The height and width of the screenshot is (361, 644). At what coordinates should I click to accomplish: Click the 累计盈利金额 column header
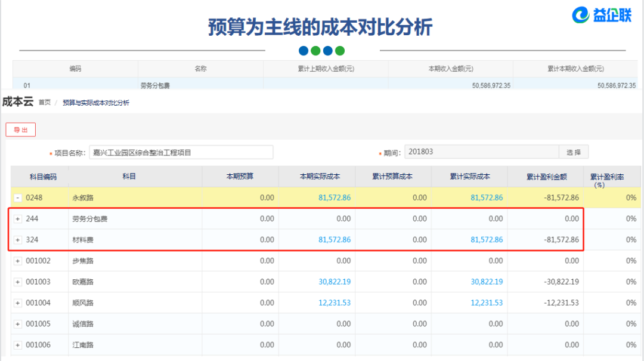547,177
